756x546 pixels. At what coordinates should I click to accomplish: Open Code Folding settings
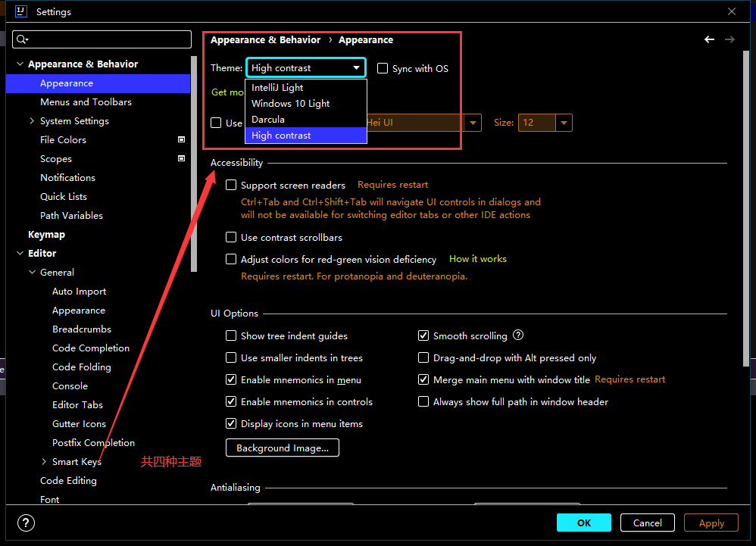(x=82, y=367)
